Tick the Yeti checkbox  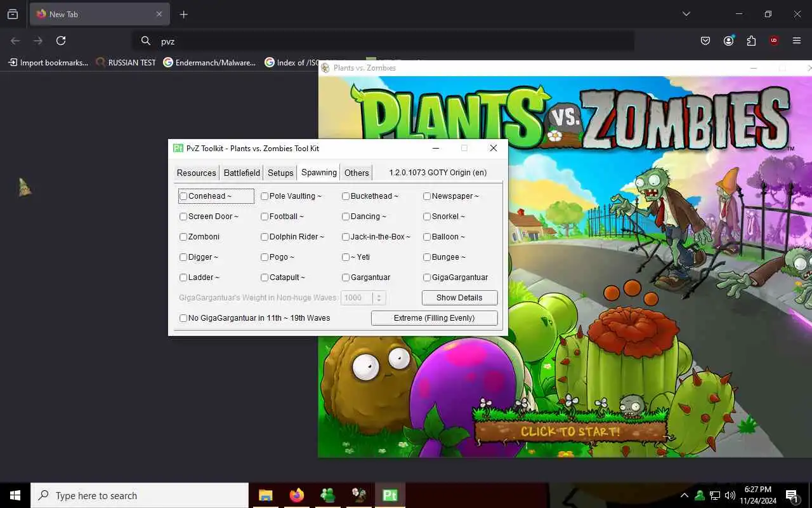346,257
